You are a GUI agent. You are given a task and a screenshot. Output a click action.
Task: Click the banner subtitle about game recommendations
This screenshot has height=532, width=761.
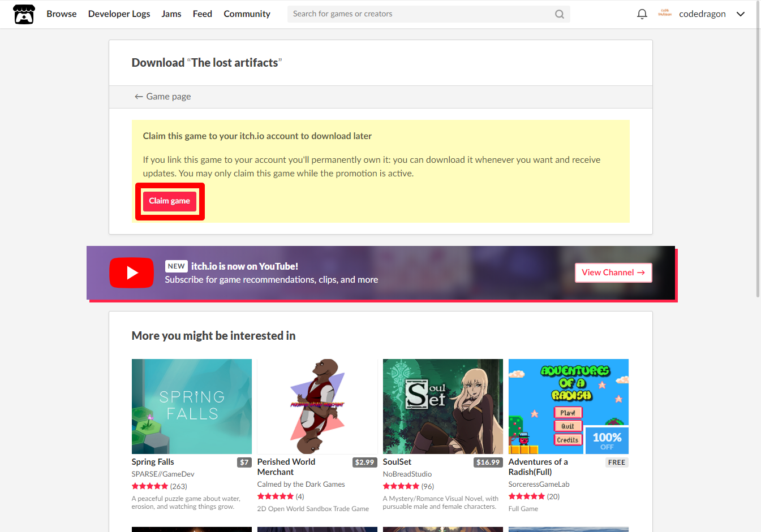pyautogui.click(x=272, y=280)
